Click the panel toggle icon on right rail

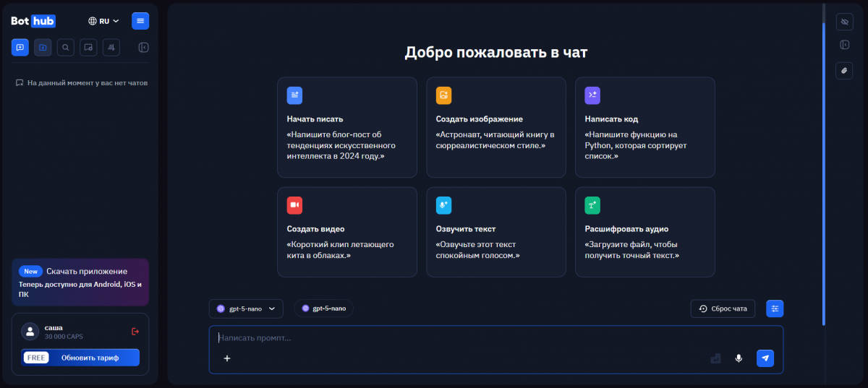(x=844, y=45)
